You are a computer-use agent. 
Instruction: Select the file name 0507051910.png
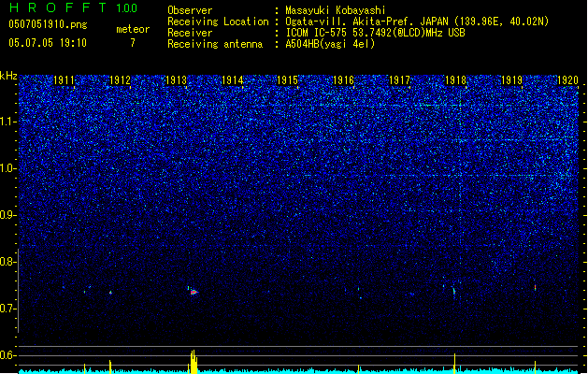[48, 24]
